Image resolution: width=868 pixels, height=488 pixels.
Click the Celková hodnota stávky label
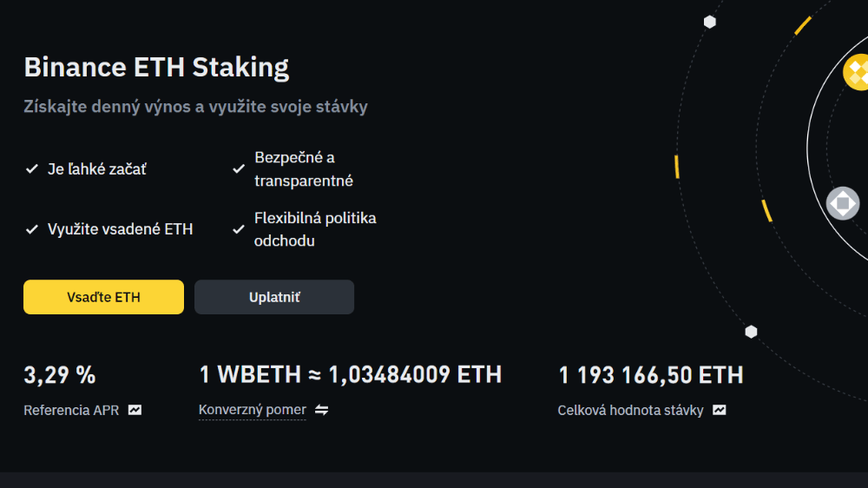pos(631,410)
